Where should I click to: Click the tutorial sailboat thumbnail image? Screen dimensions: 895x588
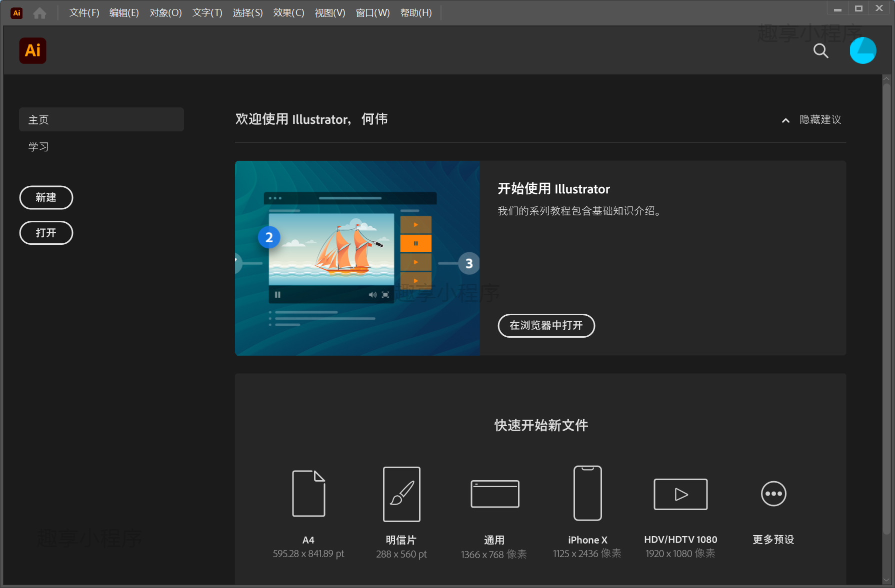click(357, 258)
